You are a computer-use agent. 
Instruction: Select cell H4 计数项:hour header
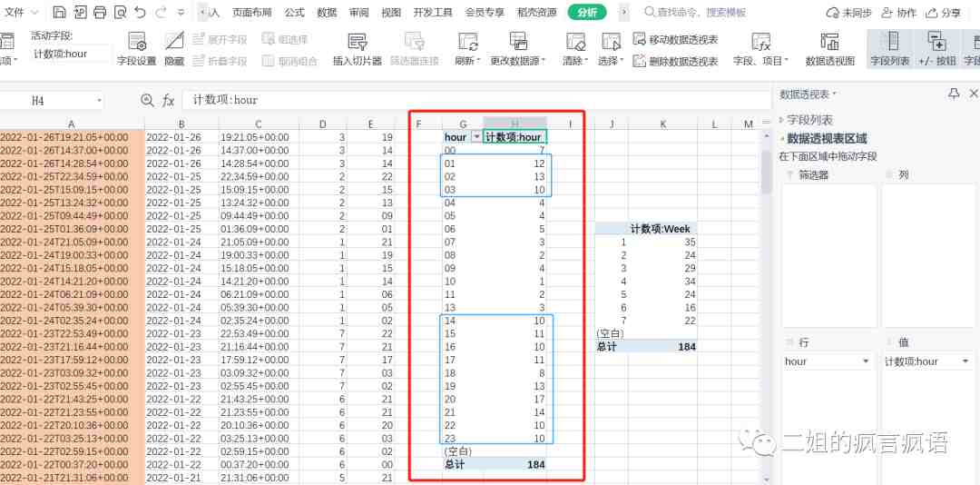(x=515, y=137)
